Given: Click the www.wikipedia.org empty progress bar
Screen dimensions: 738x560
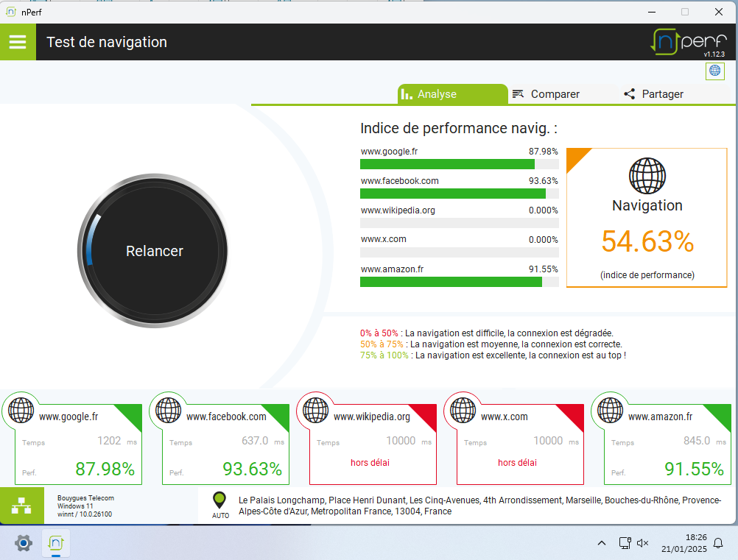Looking at the screenshot, I should [x=460, y=223].
